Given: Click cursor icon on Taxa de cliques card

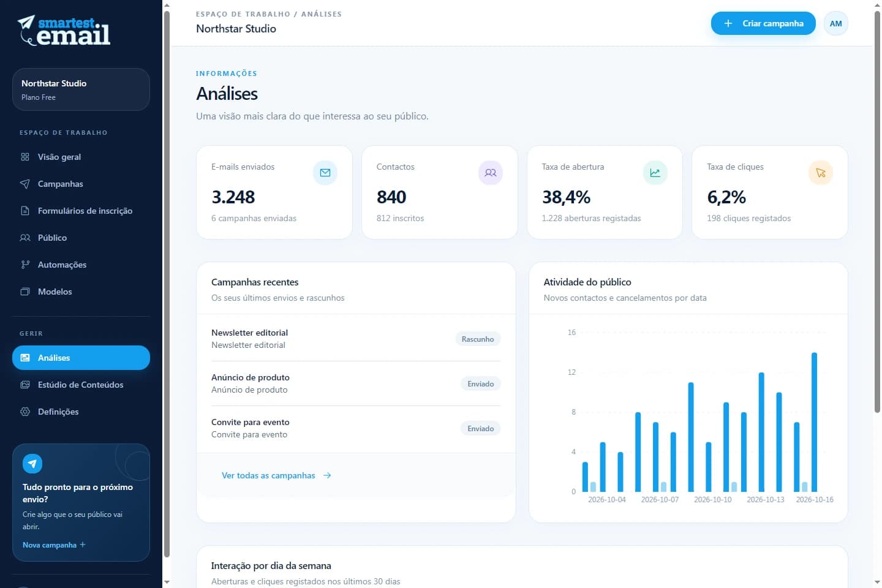Looking at the screenshot, I should coord(821,173).
